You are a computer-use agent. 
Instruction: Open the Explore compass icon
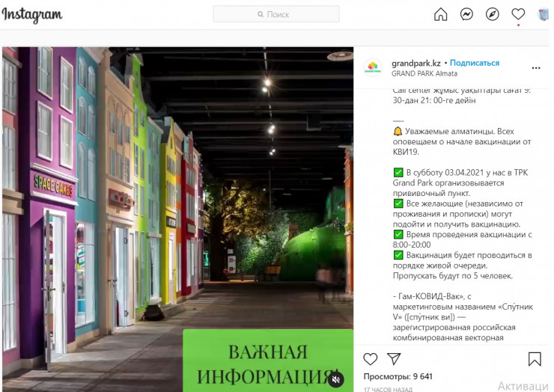[492, 14]
